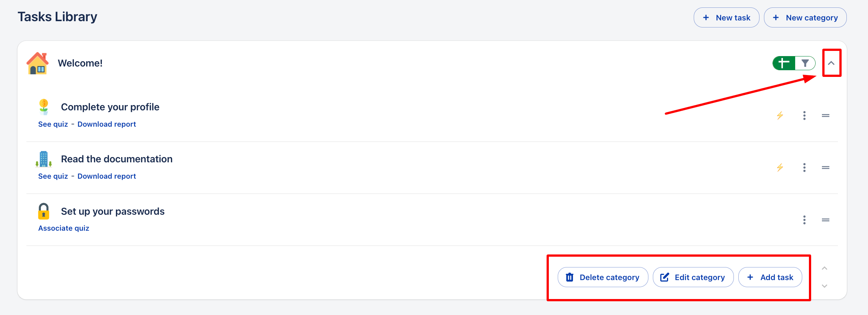Click the New task button

click(726, 17)
